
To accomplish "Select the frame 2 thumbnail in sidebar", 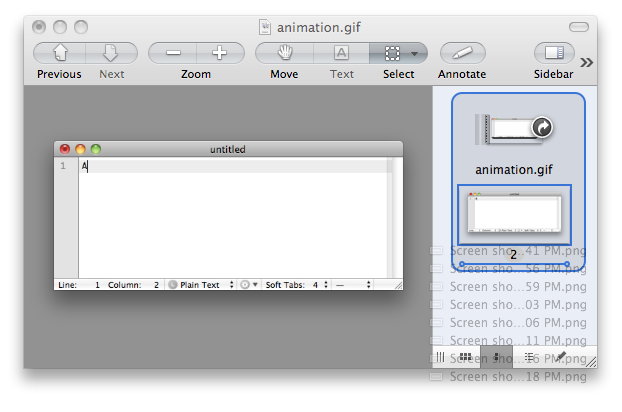I will click(x=514, y=215).
